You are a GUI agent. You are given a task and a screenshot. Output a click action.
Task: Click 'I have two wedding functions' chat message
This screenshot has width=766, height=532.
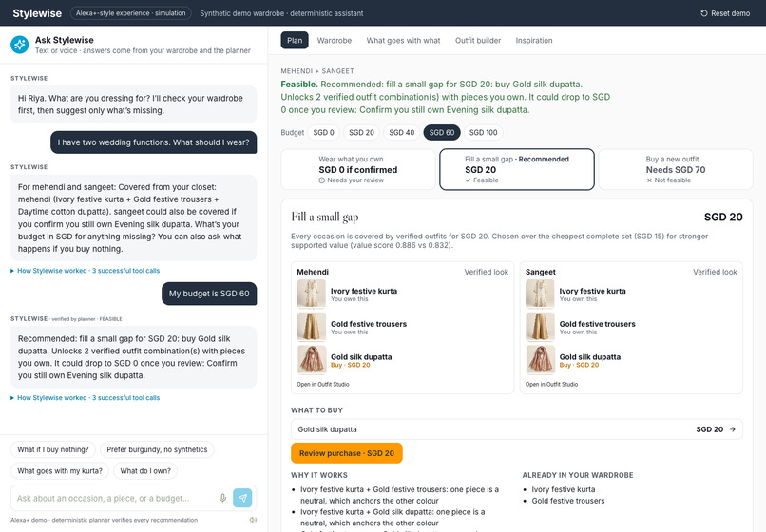click(x=153, y=142)
